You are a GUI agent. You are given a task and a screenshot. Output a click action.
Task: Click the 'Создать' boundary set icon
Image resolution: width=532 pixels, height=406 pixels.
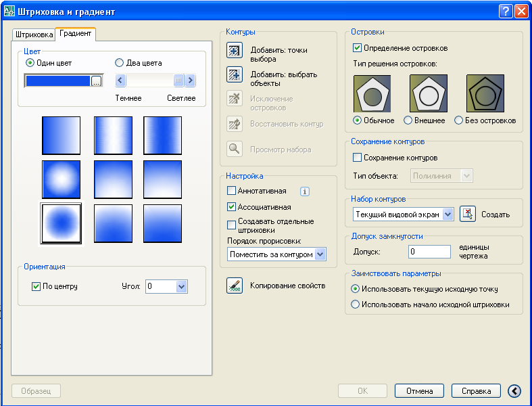pyautogui.click(x=468, y=214)
